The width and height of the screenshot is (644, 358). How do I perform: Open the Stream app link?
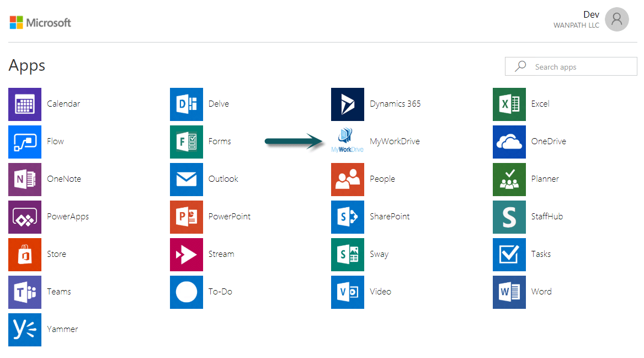[221, 254]
